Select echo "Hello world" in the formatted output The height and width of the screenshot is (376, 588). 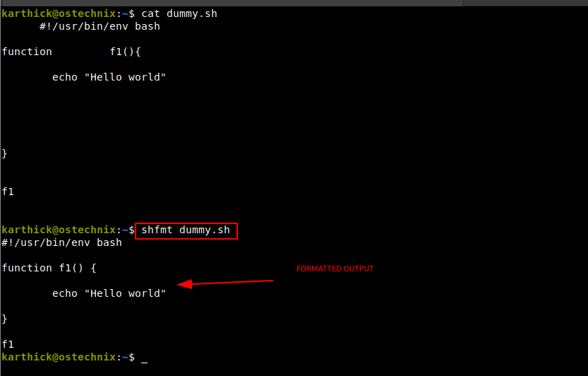click(x=109, y=294)
